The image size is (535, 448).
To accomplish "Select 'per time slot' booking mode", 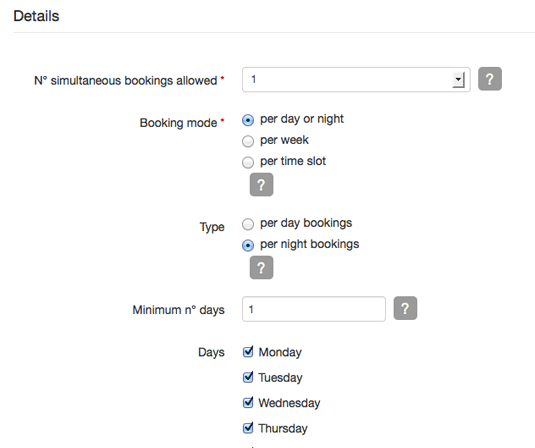I will (x=248, y=162).
